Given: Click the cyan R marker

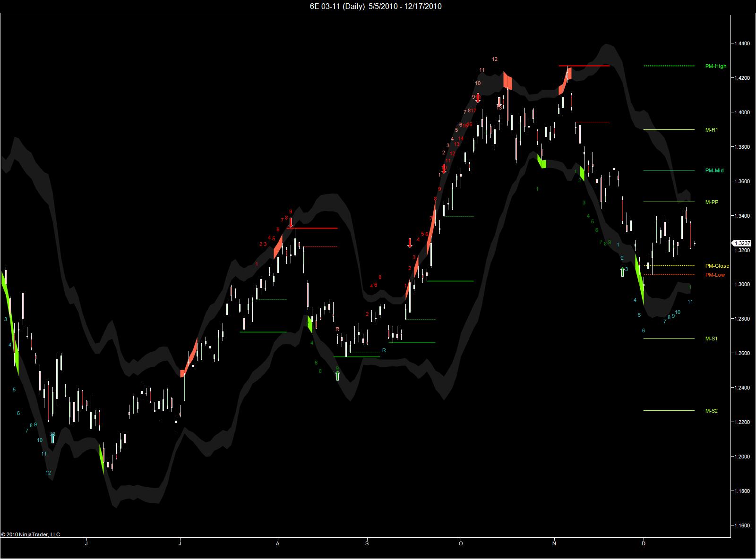Looking at the screenshot, I should click(384, 350).
